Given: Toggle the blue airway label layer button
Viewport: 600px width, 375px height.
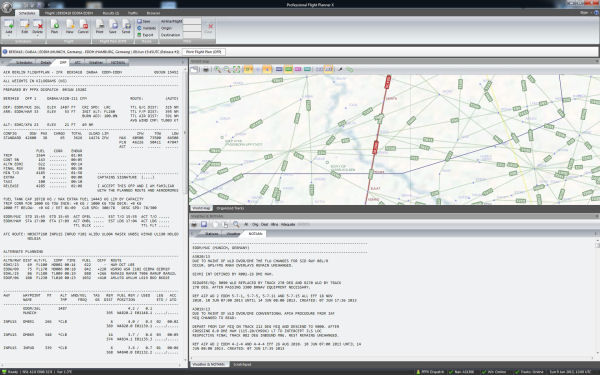Looking at the screenshot, I should tap(279, 69).
